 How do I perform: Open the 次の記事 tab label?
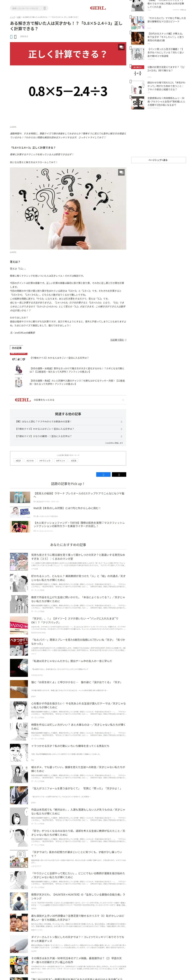pos(16,348)
